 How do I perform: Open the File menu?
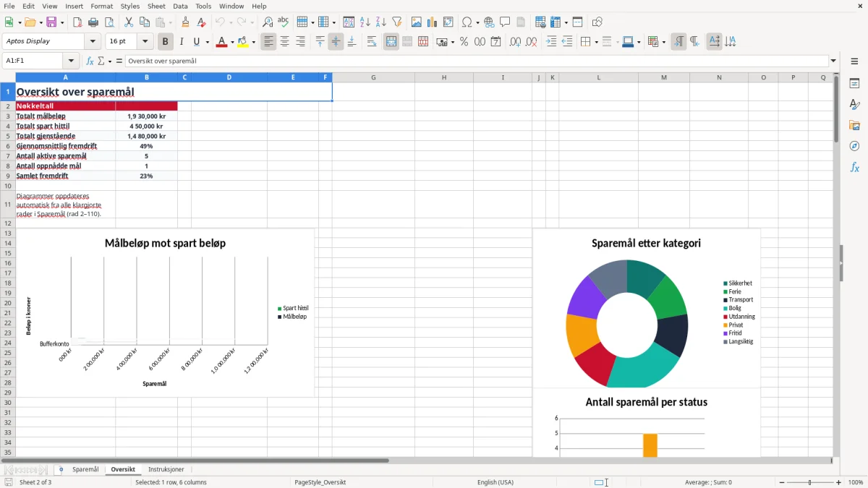click(x=9, y=6)
